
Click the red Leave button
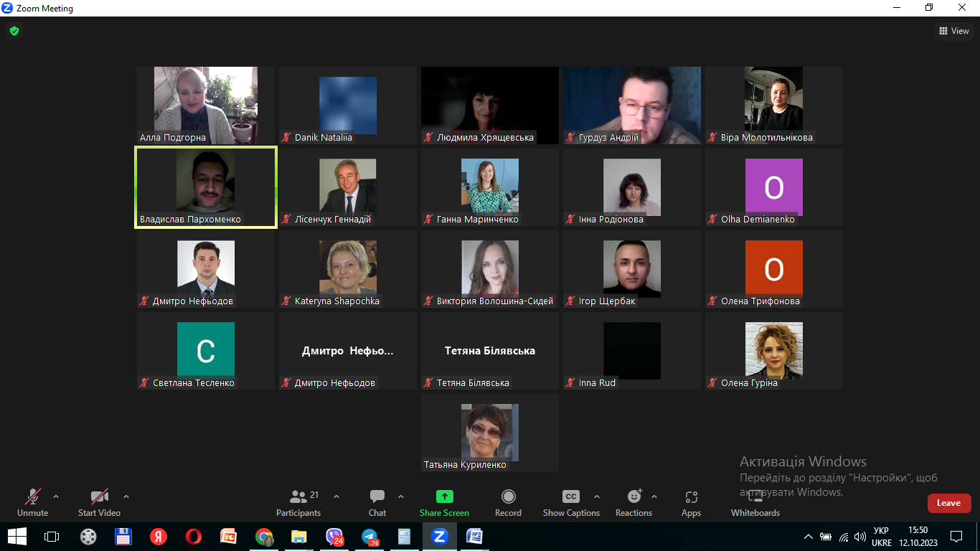[948, 503]
